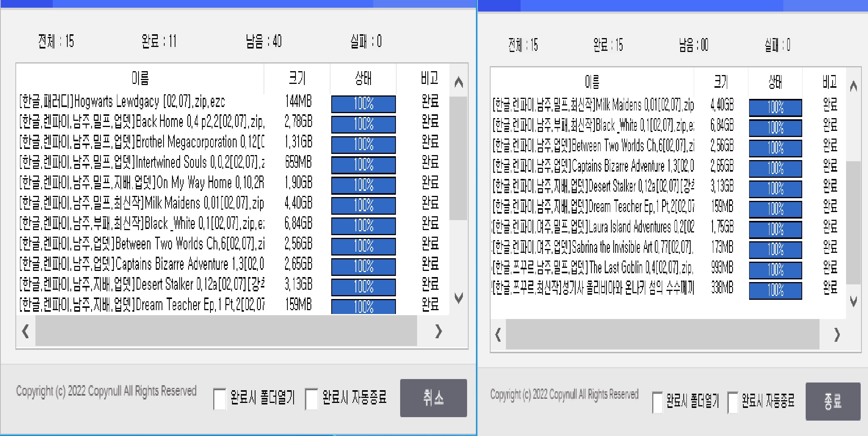Click 상태 column header in right list
Image resolution: width=868 pixels, height=436 pixels.
pyautogui.click(x=775, y=82)
